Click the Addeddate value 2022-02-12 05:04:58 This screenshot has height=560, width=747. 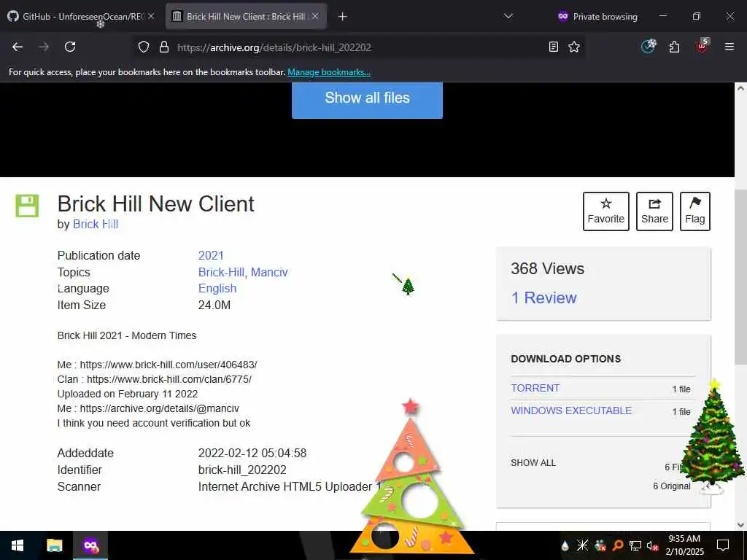tap(252, 454)
